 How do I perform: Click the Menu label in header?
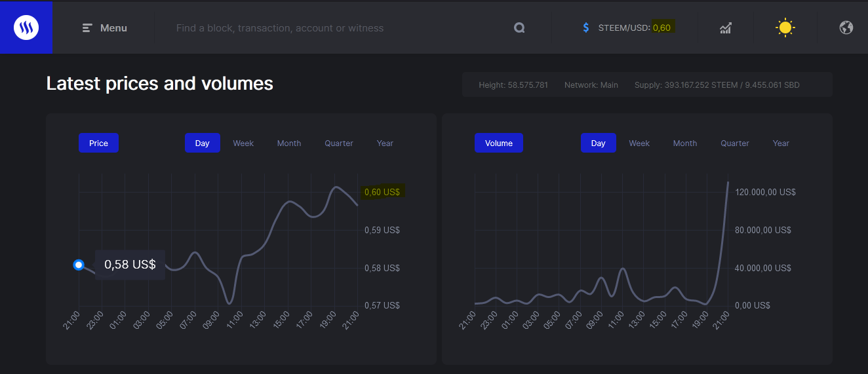113,28
